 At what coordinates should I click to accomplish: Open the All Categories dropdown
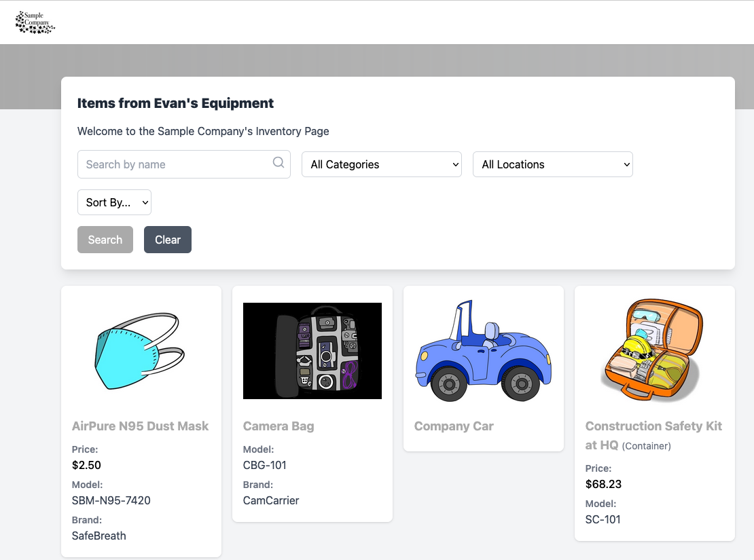382,164
